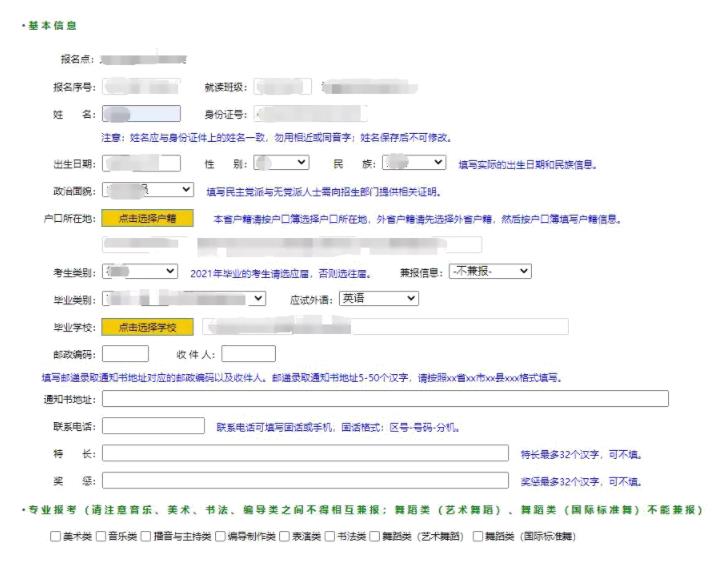Click the 毕业学校 name text box
This screenshot has width=728, height=563.
point(385,327)
